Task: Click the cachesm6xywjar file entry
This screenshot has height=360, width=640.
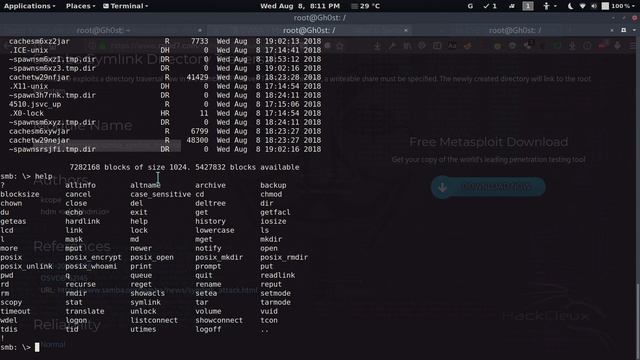Action: [x=39, y=131]
